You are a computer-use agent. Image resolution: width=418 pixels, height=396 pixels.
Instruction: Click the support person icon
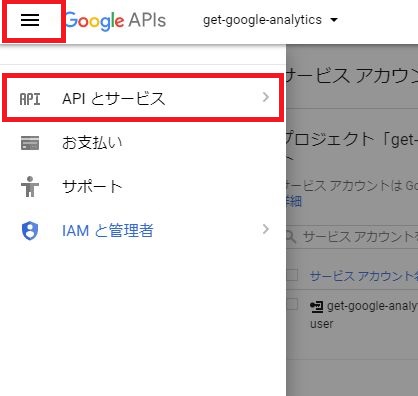[x=30, y=186]
